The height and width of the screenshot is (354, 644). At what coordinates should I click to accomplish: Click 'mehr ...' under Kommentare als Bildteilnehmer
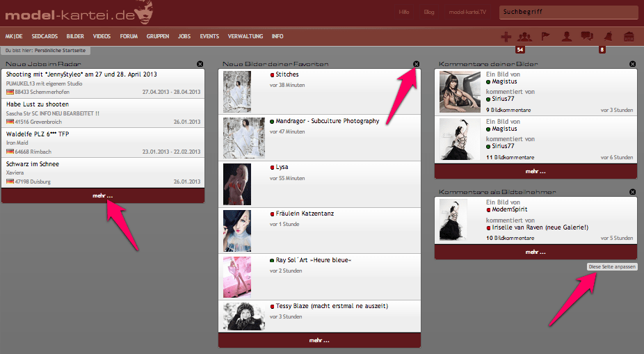tap(536, 252)
